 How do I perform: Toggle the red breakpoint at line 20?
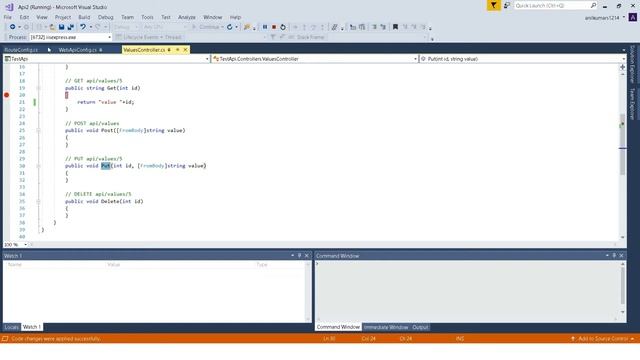pyautogui.click(x=7, y=95)
